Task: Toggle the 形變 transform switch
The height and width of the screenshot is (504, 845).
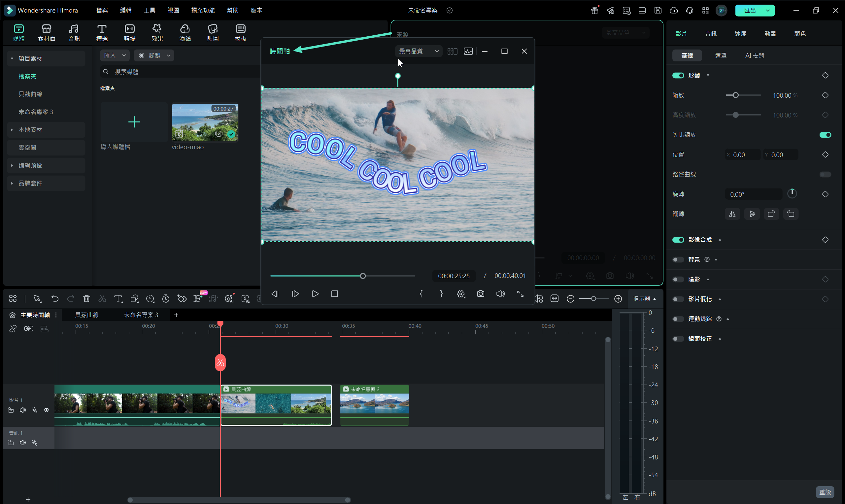Action: click(678, 75)
